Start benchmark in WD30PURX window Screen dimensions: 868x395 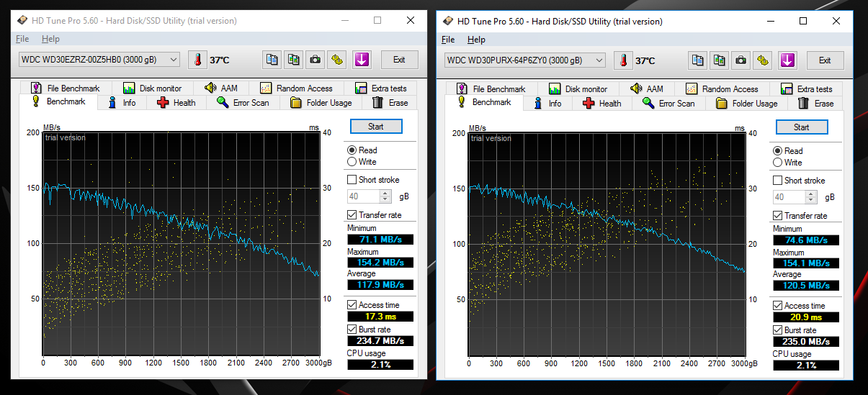coord(802,127)
